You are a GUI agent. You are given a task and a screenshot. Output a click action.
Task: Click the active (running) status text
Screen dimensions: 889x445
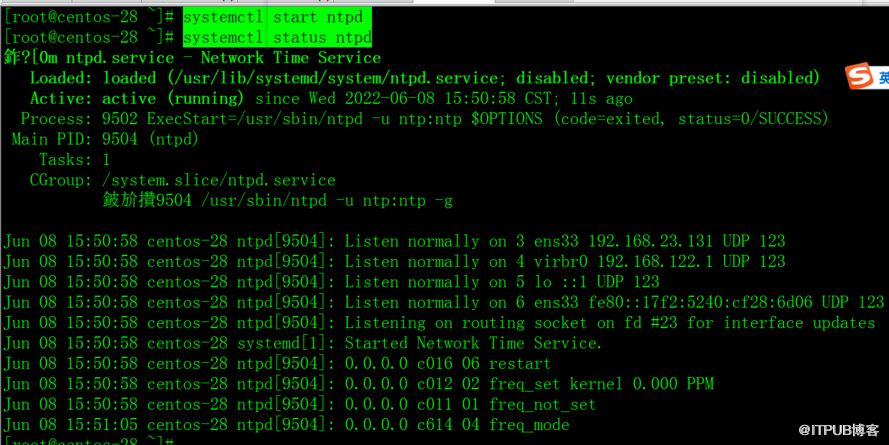173,98
